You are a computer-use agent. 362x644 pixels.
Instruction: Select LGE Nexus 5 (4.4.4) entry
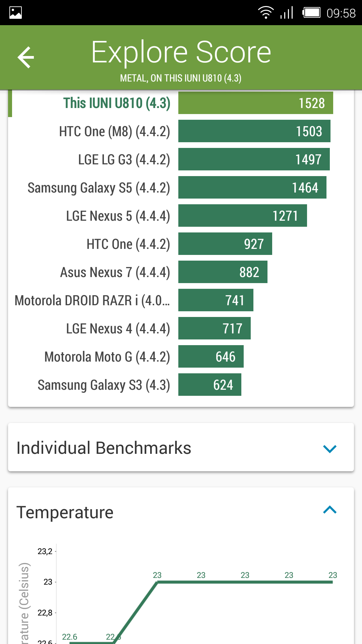click(118, 216)
